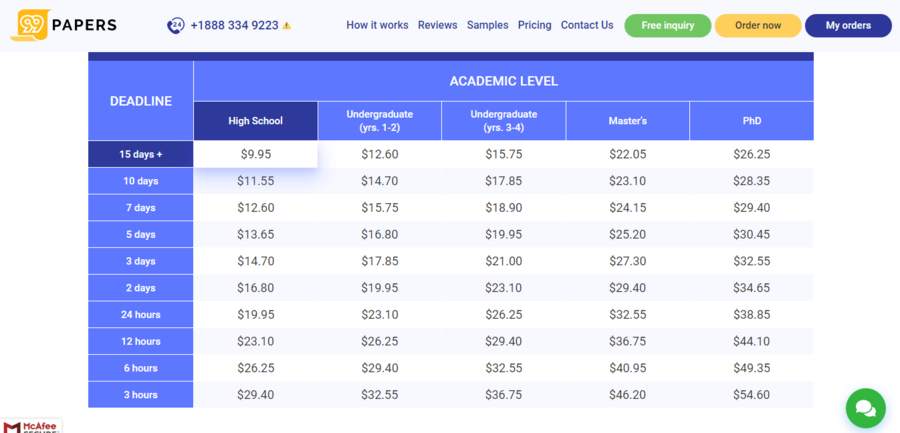Screen dimensions: 900x433
Task: Select the $17.85 price in 10 days row
Action: pyautogui.click(x=503, y=181)
